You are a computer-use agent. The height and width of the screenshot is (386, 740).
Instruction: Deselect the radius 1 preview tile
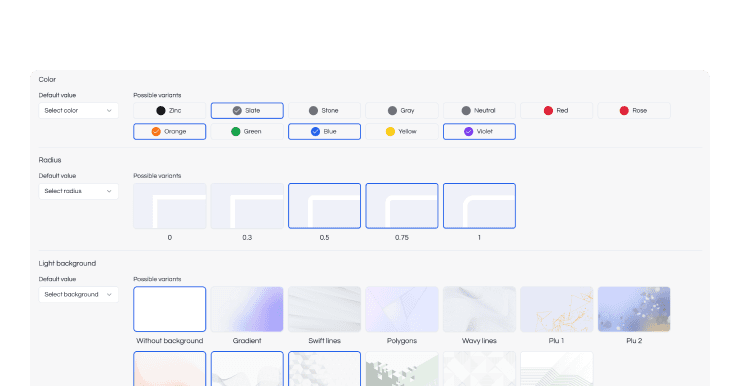479,206
